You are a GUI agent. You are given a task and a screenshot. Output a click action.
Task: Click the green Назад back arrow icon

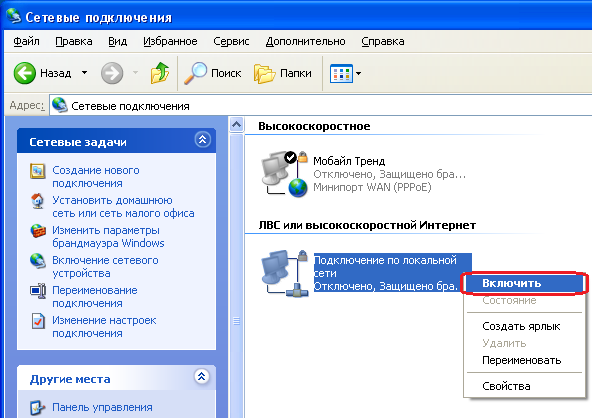pyautogui.click(x=25, y=73)
